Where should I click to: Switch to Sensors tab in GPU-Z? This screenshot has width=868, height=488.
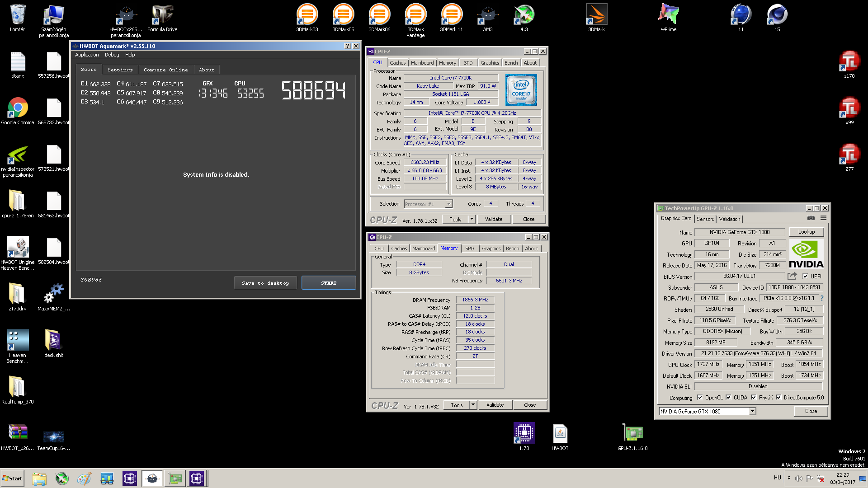(705, 219)
